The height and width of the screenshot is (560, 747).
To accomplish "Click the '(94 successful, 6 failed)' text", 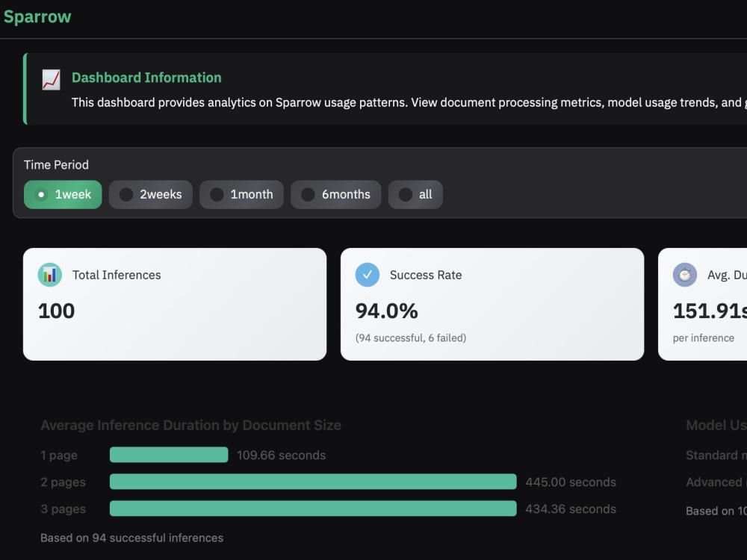I will 411,337.
